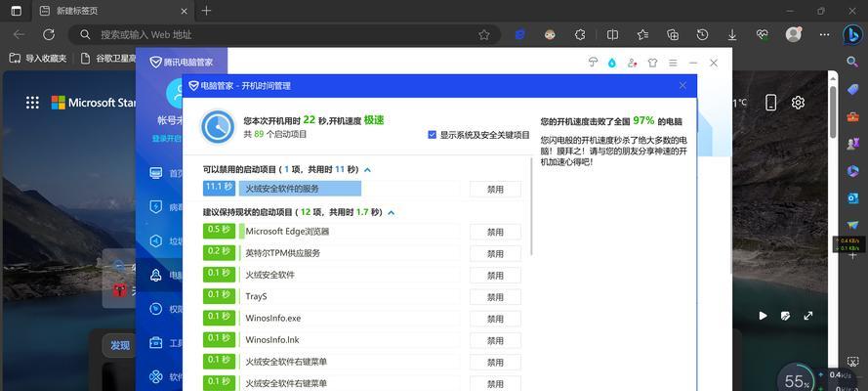Collapse 建议保持现状的启动项目 section chevron
The height and width of the screenshot is (391, 868).
coord(391,212)
